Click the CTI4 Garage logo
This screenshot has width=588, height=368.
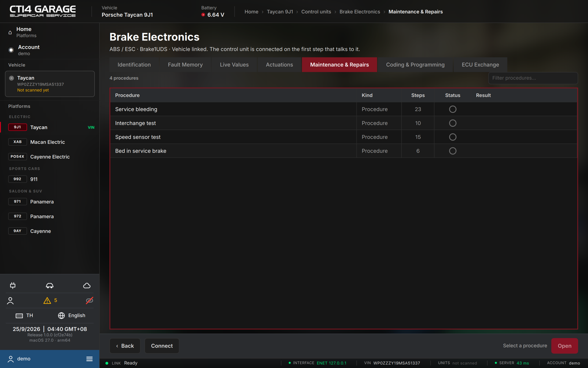click(x=43, y=11)
